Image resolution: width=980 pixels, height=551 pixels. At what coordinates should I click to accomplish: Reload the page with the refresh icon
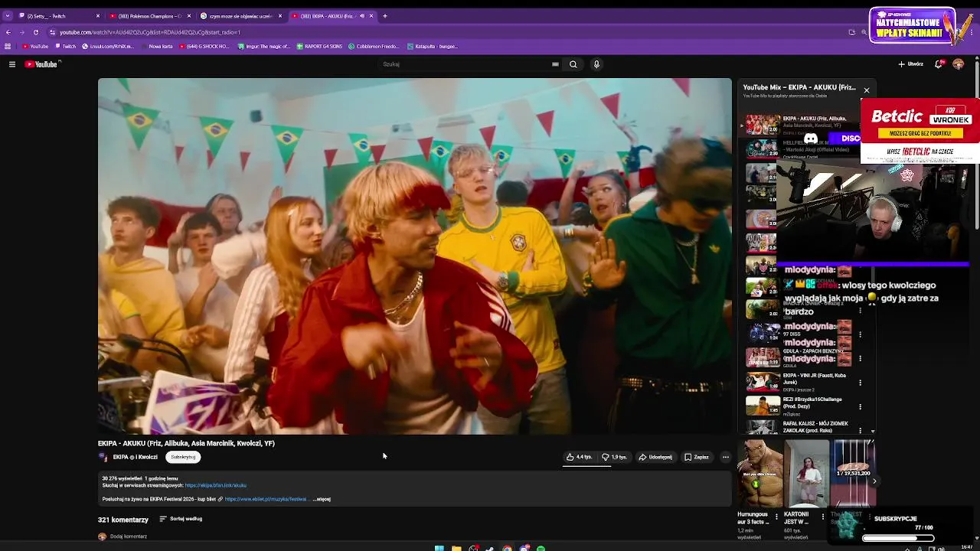[x=36, y=32]
